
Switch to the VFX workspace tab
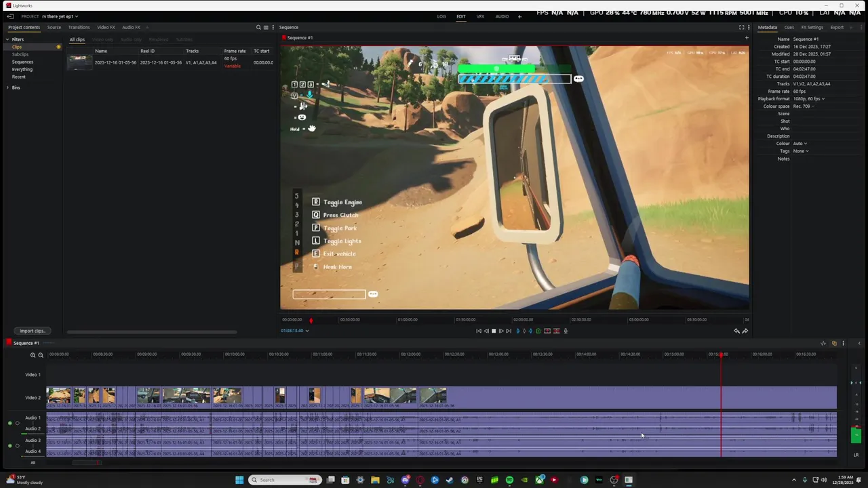coord(480,16)
